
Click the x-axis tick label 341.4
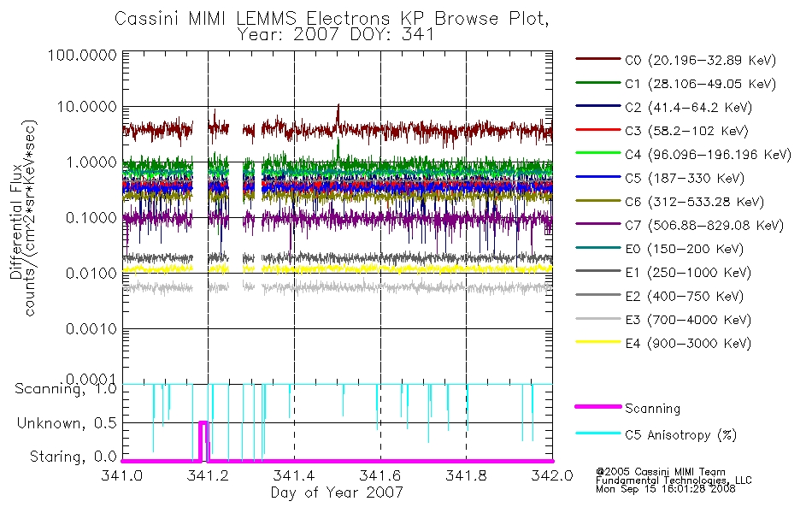(x=294, y=475)
